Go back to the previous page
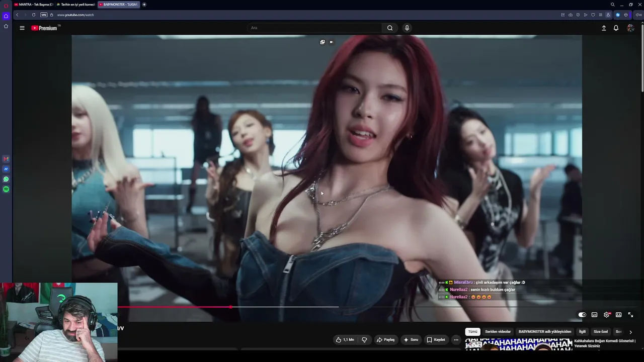This screenshot has height=362, width=644. (x=17, y=15)
